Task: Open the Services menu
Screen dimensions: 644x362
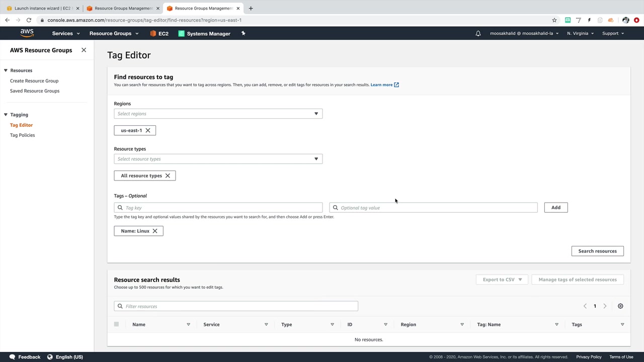Action: coord(66,34)
